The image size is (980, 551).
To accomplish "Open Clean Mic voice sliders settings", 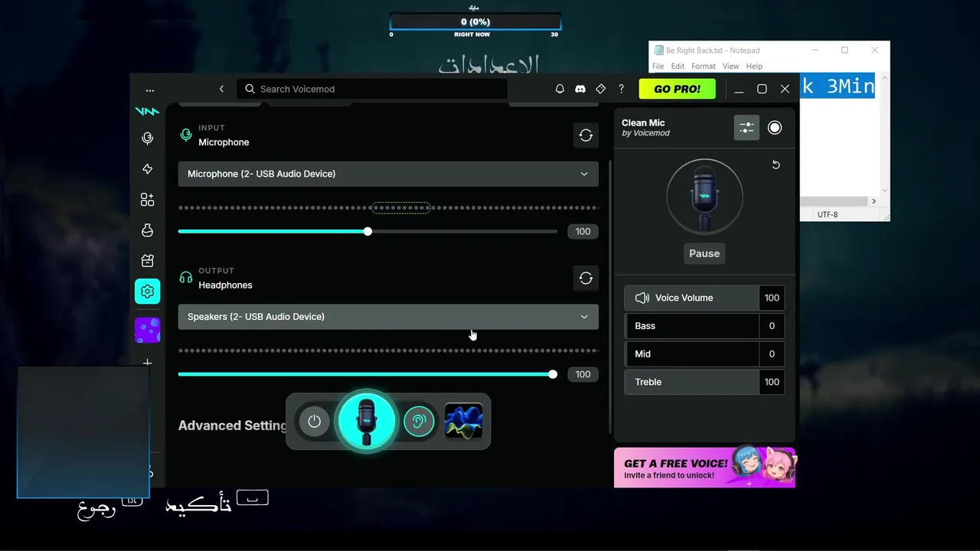I will (x=746, y=128).
